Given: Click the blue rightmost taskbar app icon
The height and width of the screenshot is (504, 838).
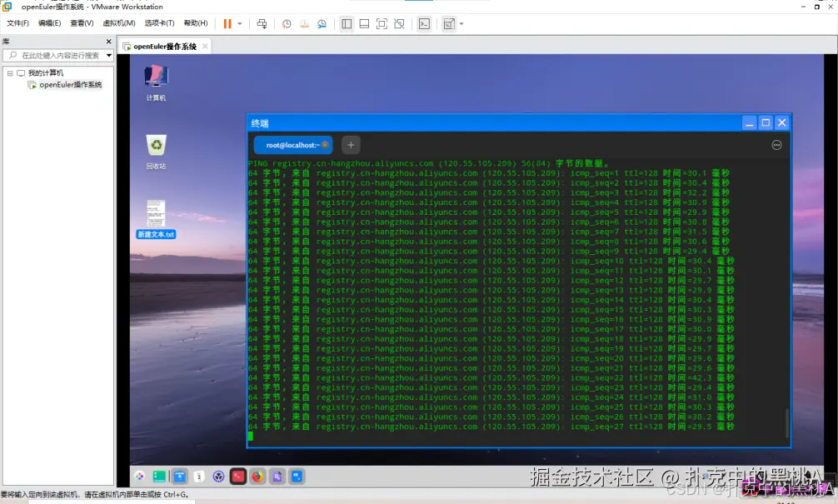Looking at the screenshot, I should (297, 477).
